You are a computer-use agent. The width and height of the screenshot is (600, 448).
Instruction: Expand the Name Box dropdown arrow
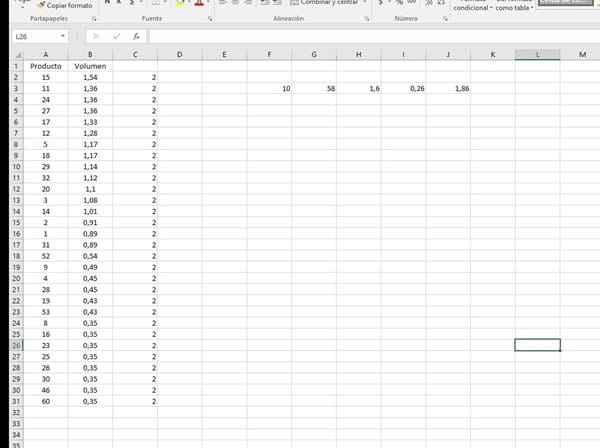tap(62, 36)
